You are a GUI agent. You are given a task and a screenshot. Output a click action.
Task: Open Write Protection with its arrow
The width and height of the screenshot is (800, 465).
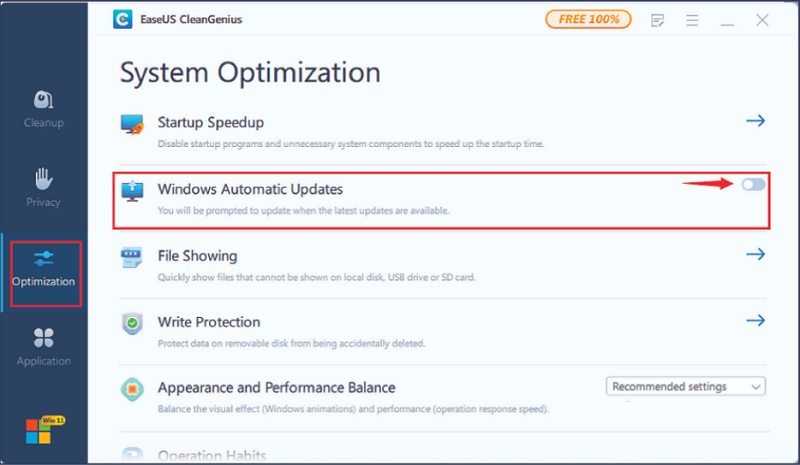click(x=756, y=320)
